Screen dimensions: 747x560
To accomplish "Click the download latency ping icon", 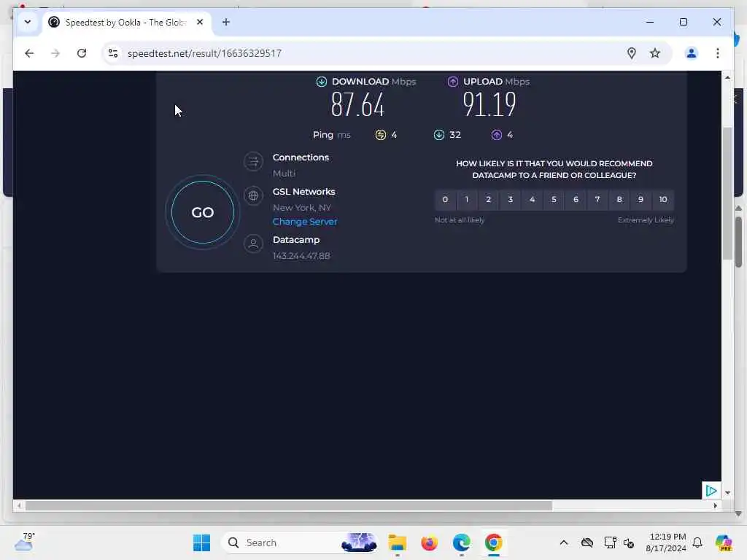I will pyautogui.click(x=438, y=135).
